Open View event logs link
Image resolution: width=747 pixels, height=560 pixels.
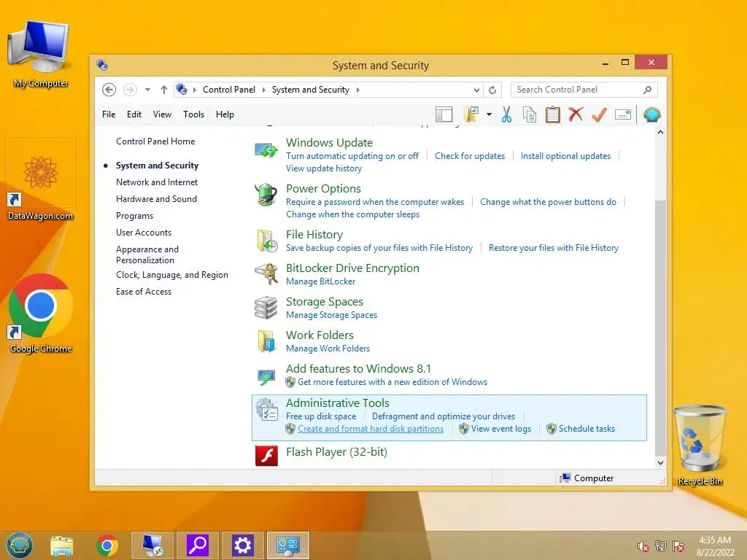coord(500,429)
